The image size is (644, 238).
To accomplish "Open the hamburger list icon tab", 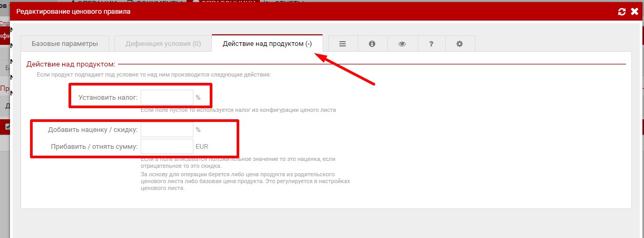I will point(343,44).
